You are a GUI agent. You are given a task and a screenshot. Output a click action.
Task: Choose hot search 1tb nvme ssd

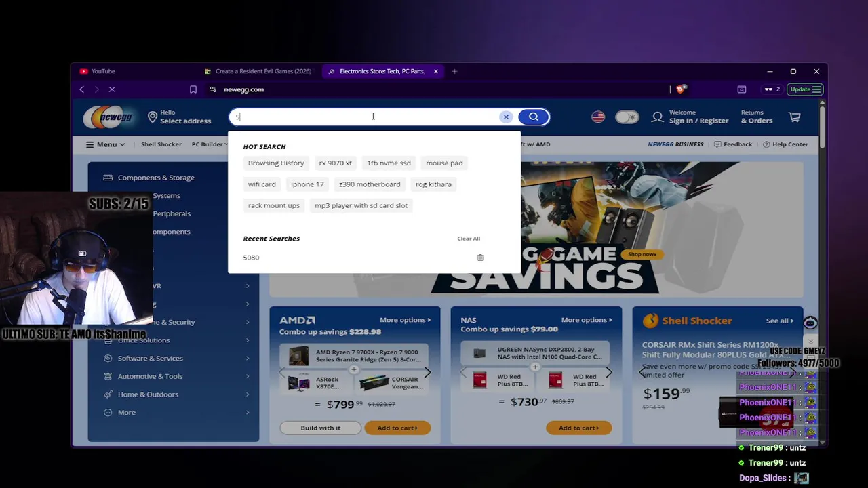point(389,163)
